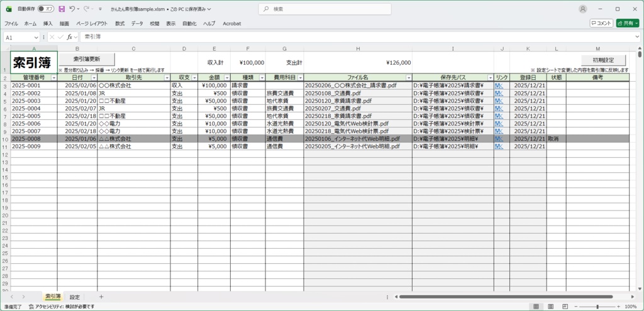Open the link for 2025-0002 row
This screenshot has height=311, width=644.
pos(499,94)
